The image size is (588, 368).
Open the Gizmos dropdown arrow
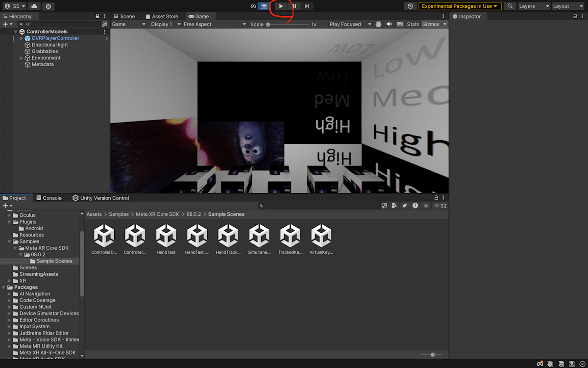[445, 24]
